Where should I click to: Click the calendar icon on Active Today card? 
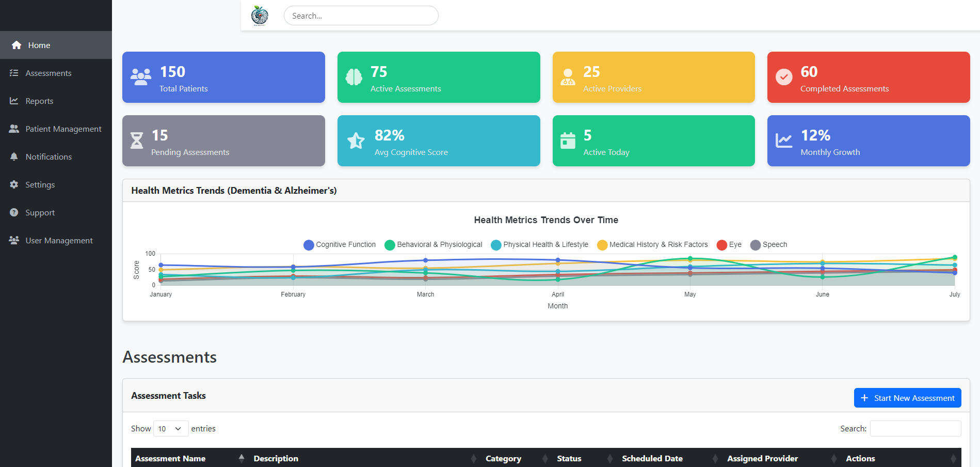(x=568, y=141)
